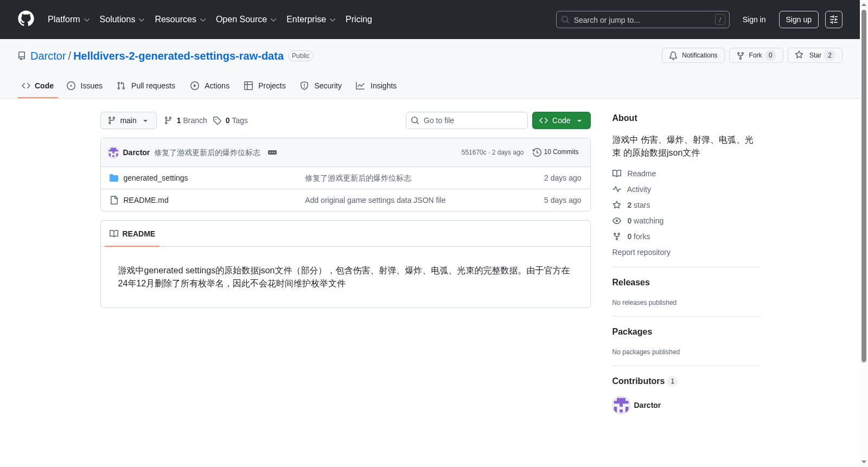The width and height of the screenshot is (868, 467).
Task: Click the README.md file icon
Action: [114, 200]
